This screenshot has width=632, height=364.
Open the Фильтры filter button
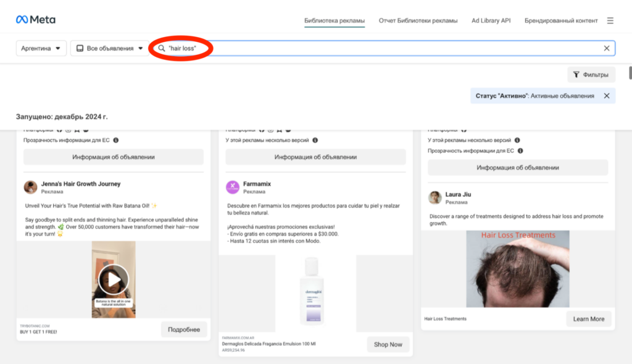pos(591,75)
